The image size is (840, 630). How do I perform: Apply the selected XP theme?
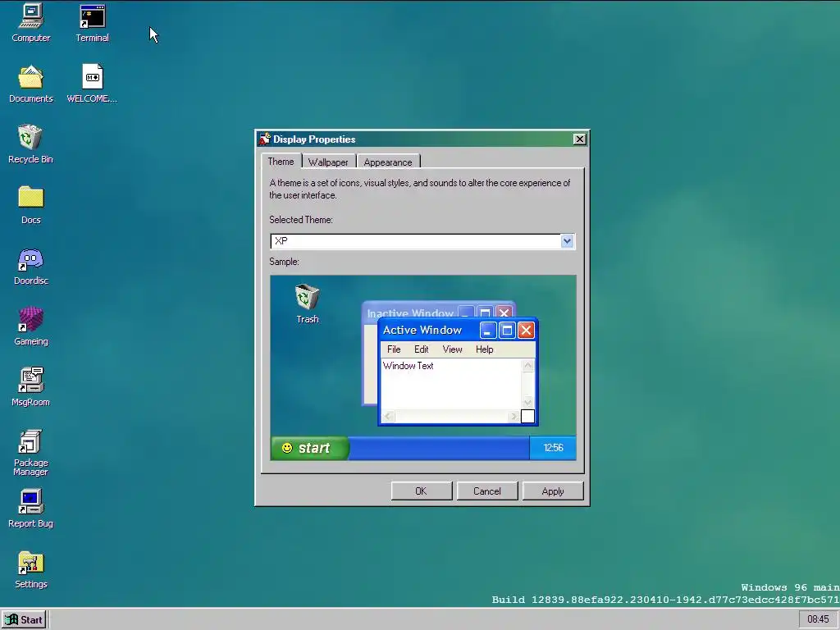pyautogui.click(x=553, y=491)
